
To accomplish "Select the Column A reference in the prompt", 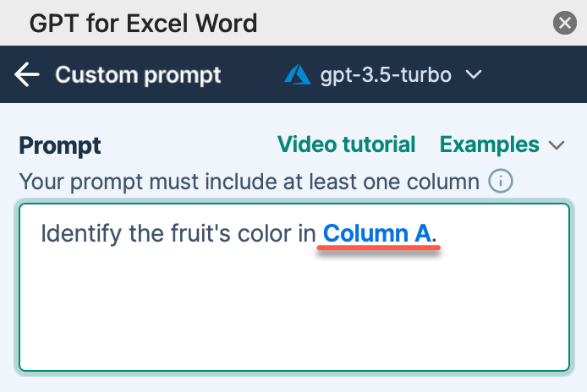I will [377, 232].
